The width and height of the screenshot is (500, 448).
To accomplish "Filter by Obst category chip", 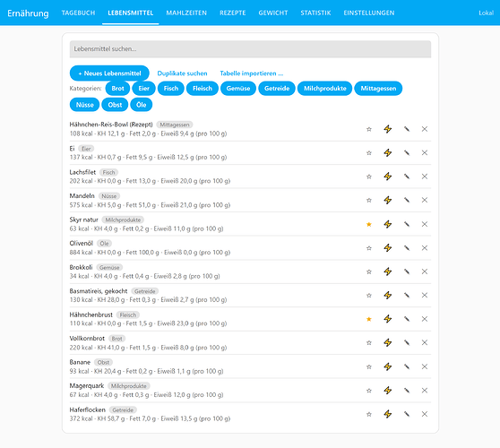I will 115,105.
